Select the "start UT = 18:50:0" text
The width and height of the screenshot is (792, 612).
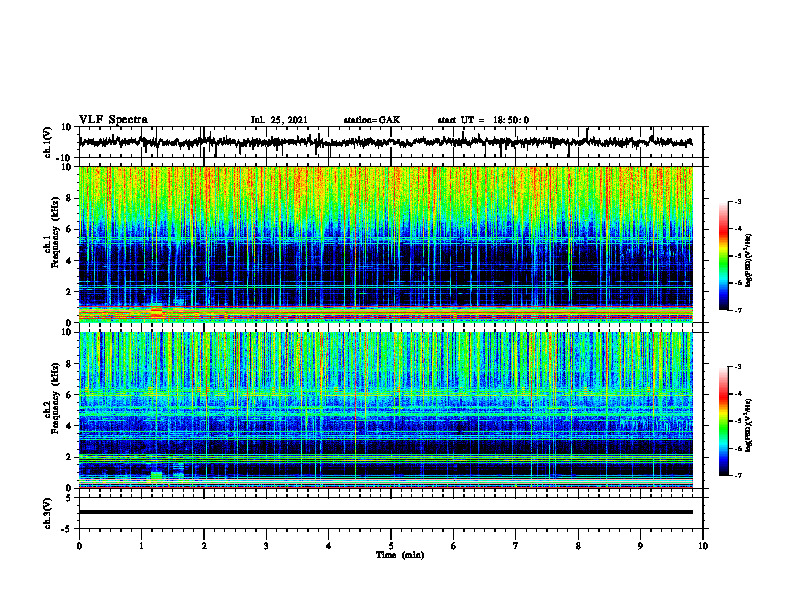[483, 120]
